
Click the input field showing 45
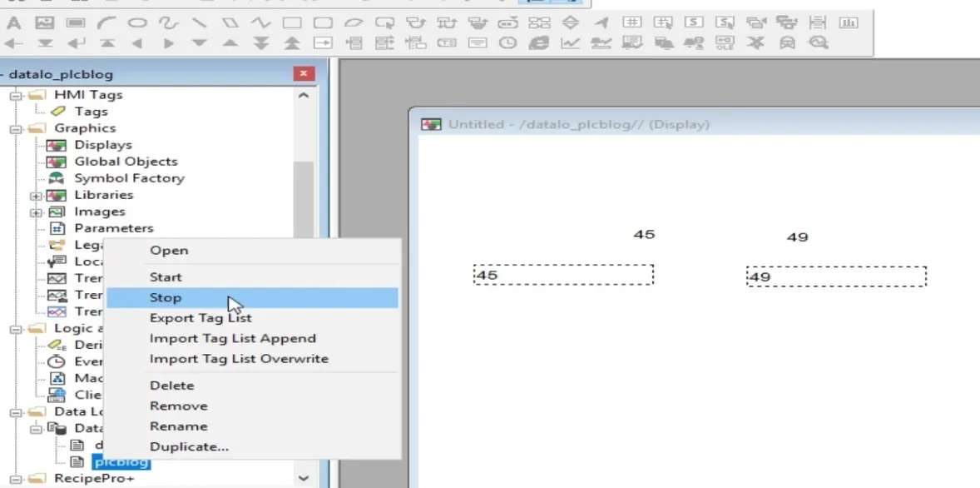(x=563, y=275)
